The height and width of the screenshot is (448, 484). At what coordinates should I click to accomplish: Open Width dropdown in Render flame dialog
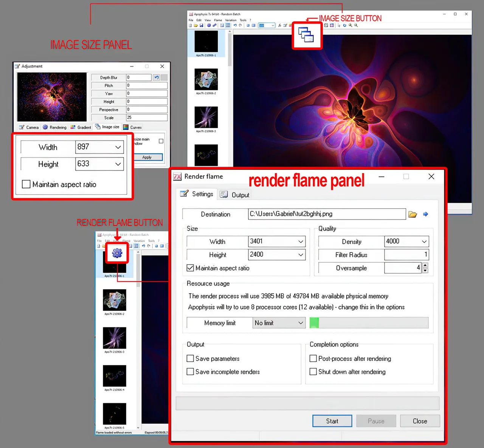(x=301, y=242)
